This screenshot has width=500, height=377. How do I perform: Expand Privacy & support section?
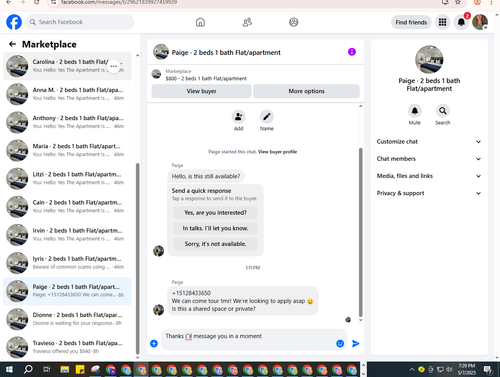pyautogui.click(x=429, y=193)
